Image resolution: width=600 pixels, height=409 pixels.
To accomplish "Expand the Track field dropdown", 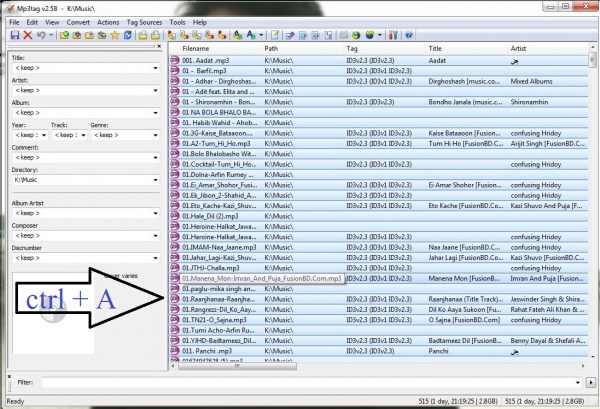I will tap(83, 135).
